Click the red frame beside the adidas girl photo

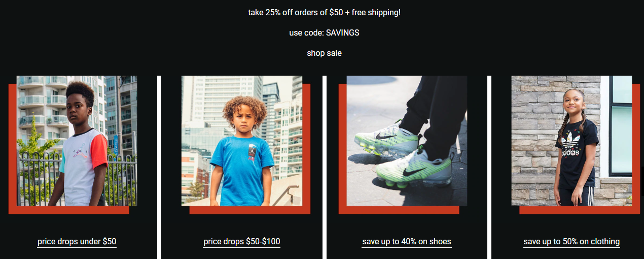(x=636, y=147)
